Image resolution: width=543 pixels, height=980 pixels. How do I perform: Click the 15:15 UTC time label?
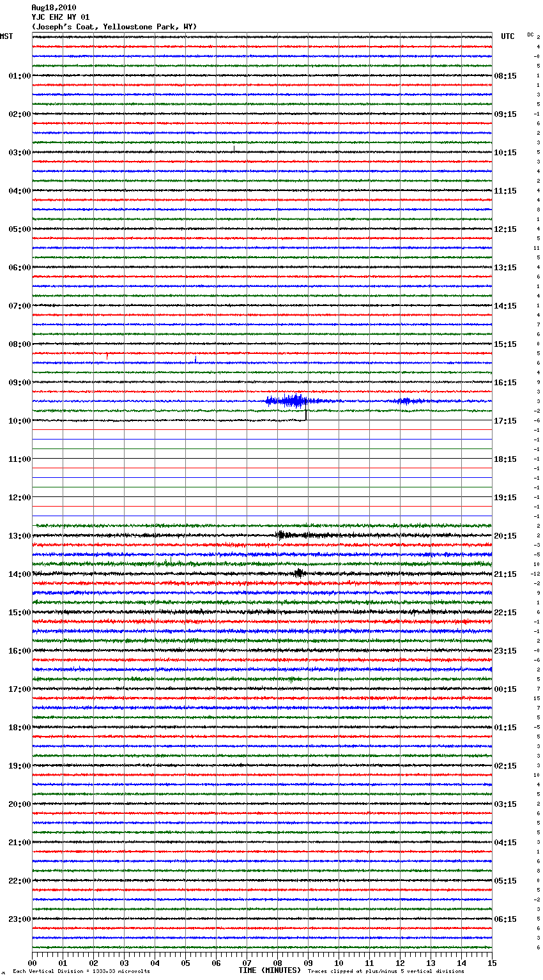pos(505,344)
